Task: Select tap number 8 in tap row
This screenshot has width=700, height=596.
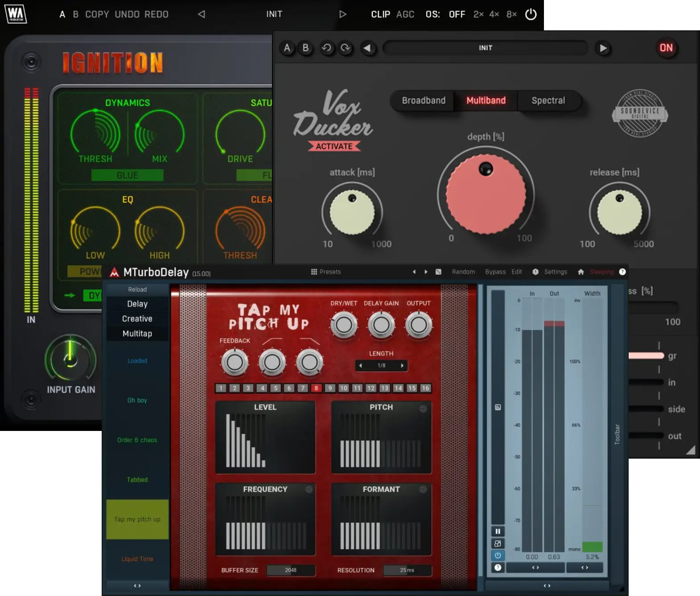Action: 316,388
